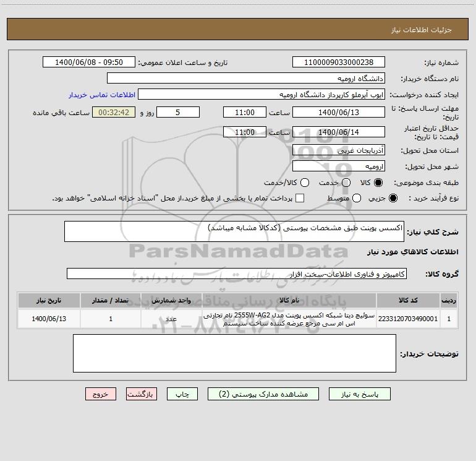
Task: Click the خروج exit button
Action: tap(101, 394)
